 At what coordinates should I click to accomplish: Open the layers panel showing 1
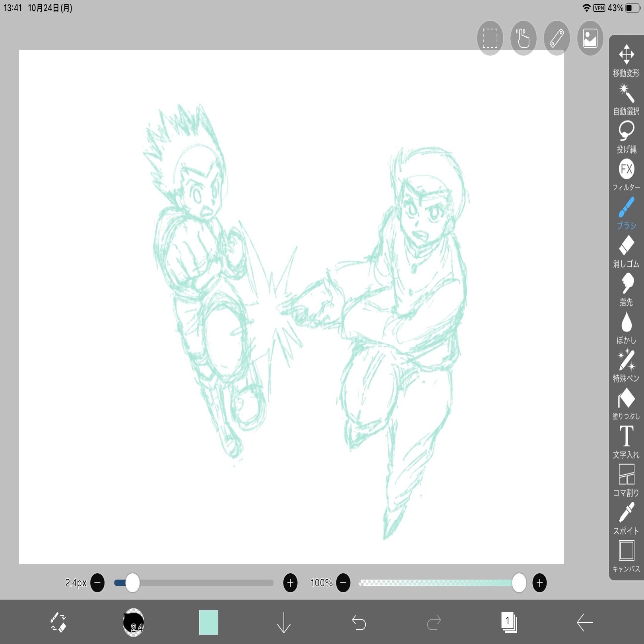click(509, 623)
